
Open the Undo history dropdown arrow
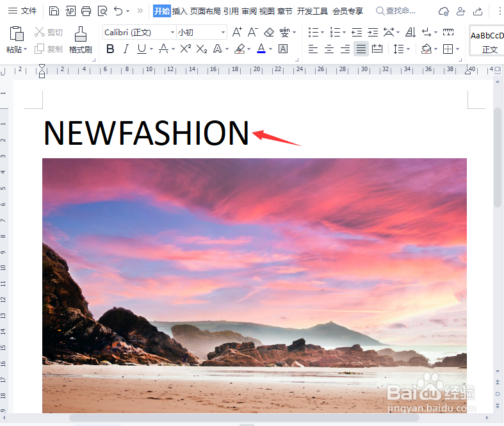[127, 12]
